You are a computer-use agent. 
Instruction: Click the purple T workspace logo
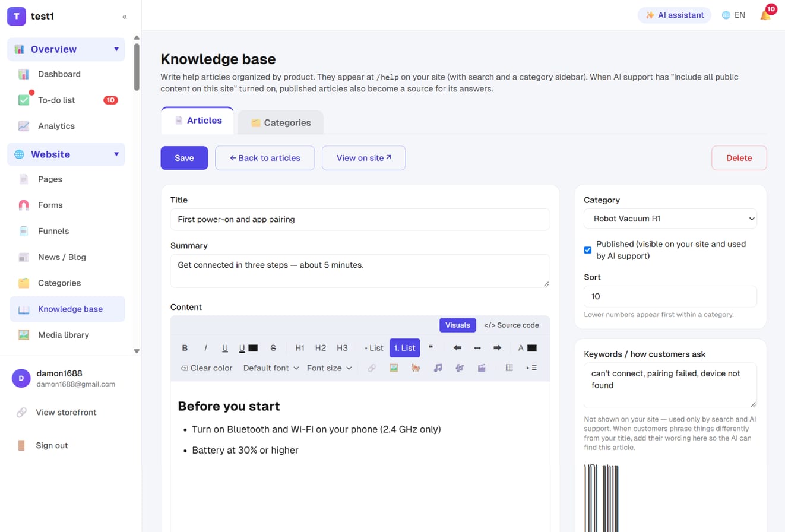click(x=17, y=16)
